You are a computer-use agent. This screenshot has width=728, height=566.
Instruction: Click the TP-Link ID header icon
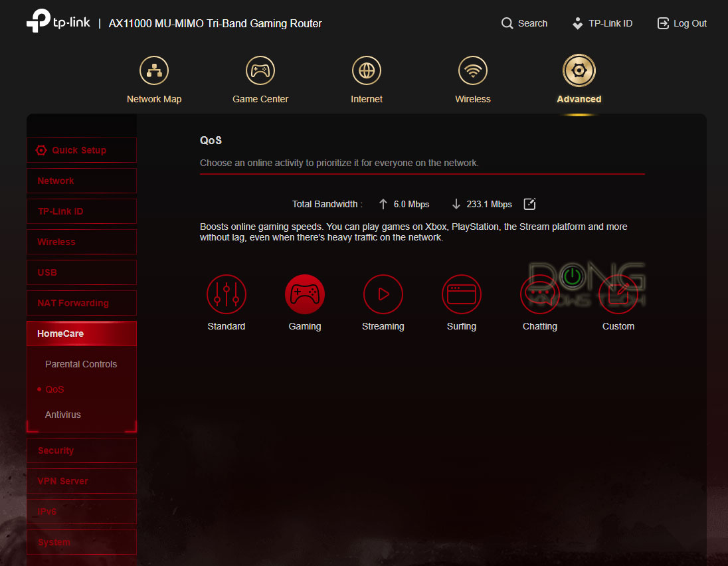578,23
